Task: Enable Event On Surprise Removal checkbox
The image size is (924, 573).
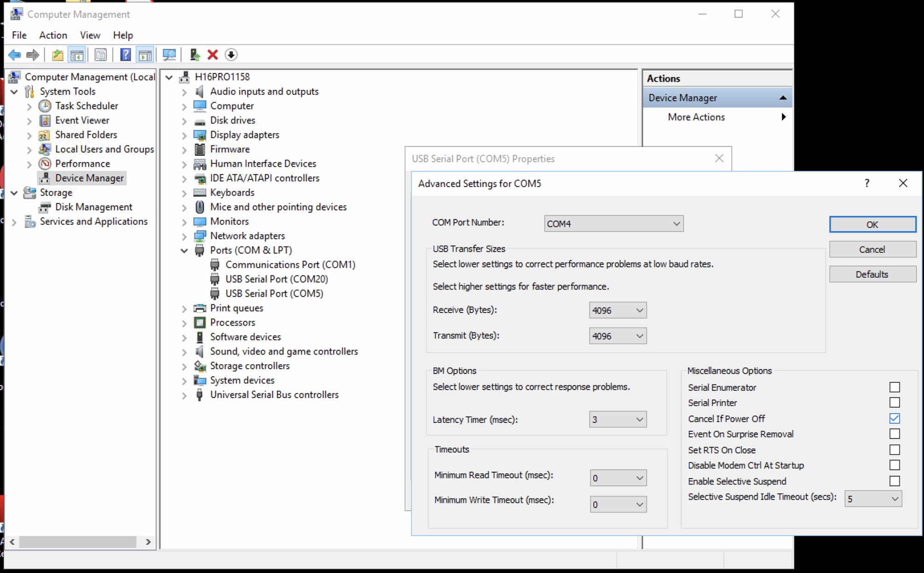Action: 895,434
